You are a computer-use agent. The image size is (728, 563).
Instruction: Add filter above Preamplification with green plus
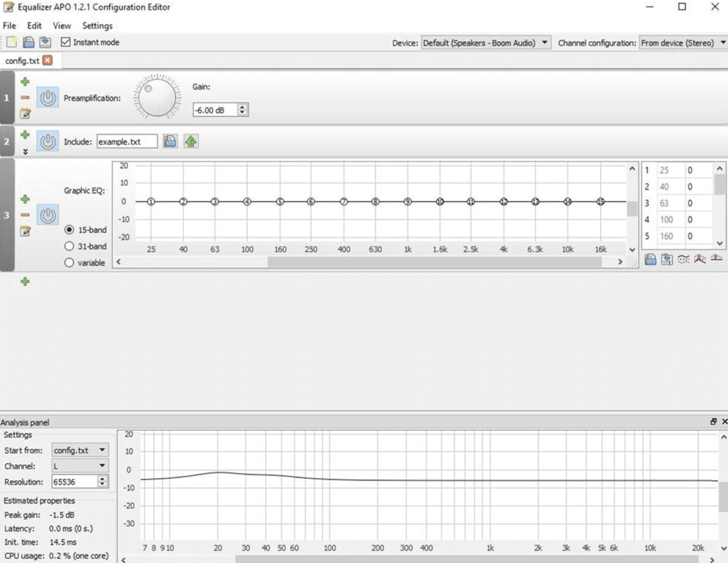(25, 81)
